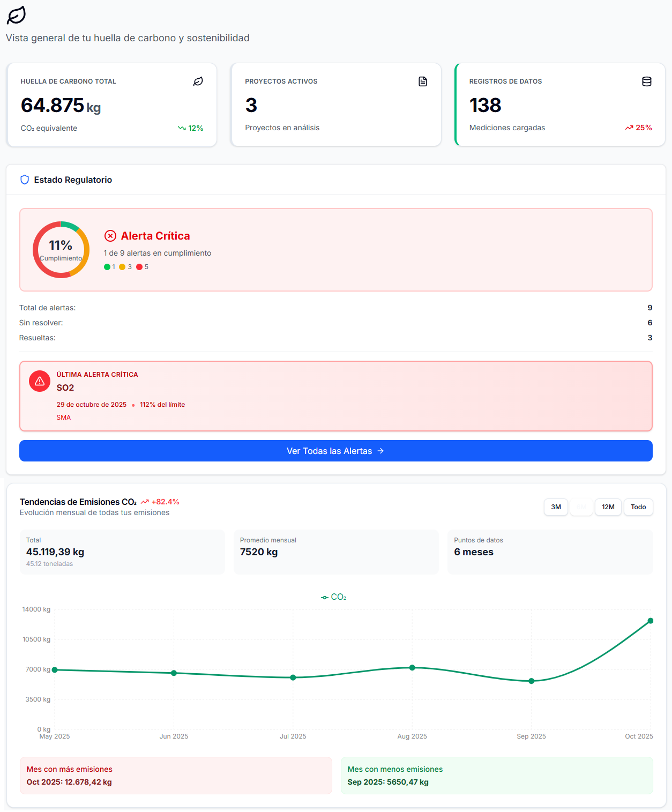672x812 pixels.
Task: Select the Todo time range
Action: pos(638,507)
